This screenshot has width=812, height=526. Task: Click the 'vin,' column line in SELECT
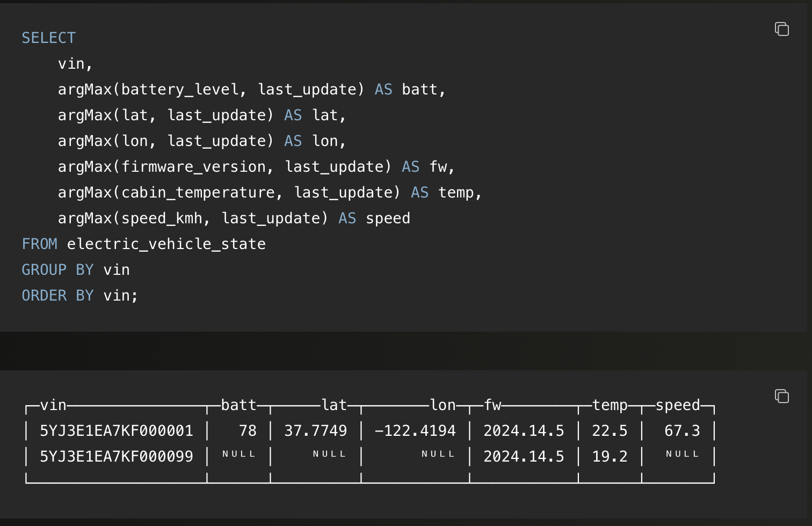[x=76, y=64]
